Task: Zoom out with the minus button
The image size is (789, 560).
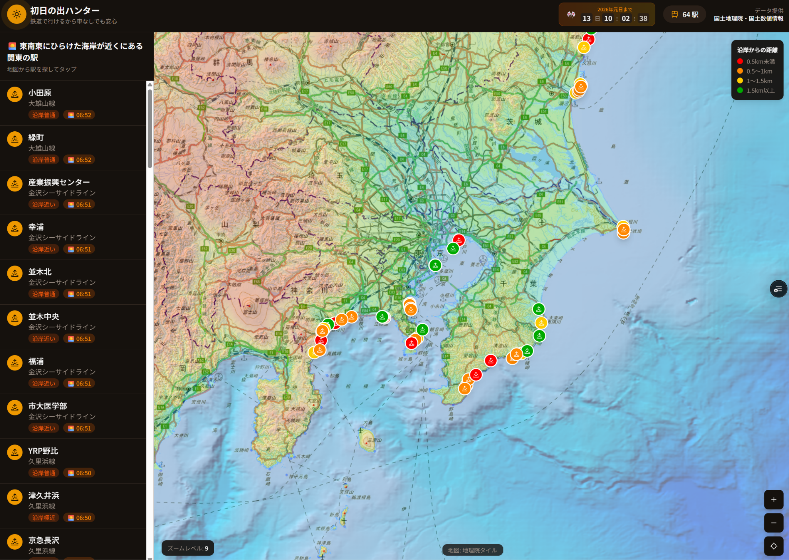Action: tap(773, 522)
